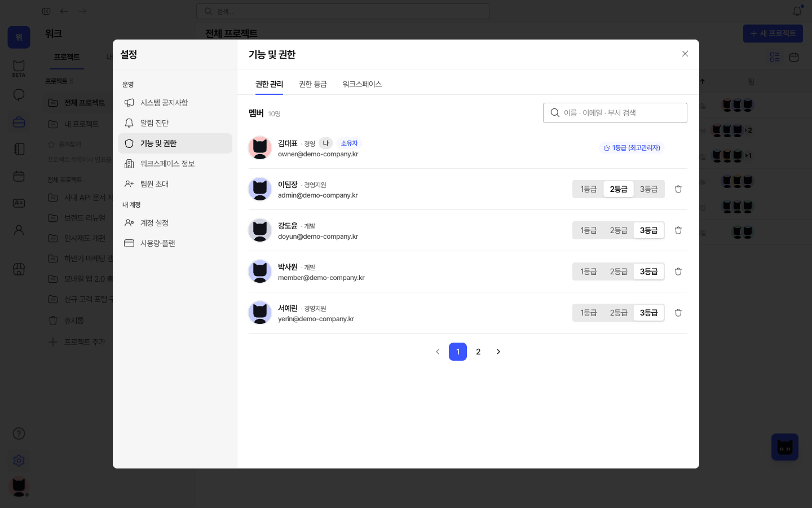
Task: Set 박사원 to 1등급
Action: point(588,271)
